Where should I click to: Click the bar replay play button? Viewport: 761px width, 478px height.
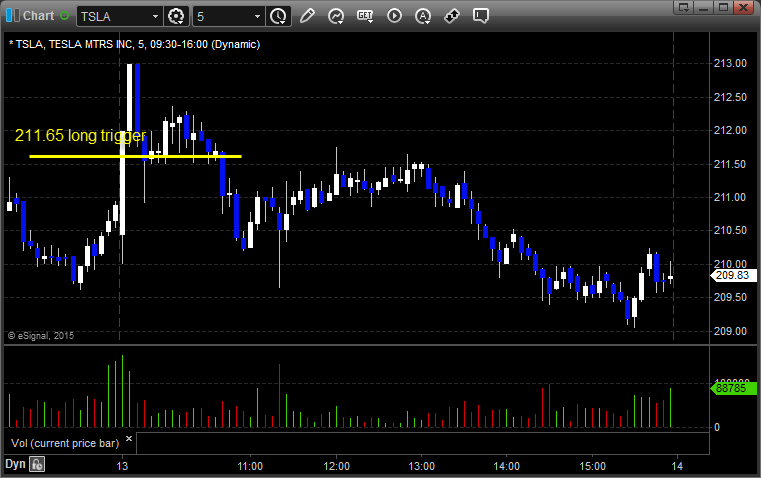pyautogui.click(x=394, y=16)
